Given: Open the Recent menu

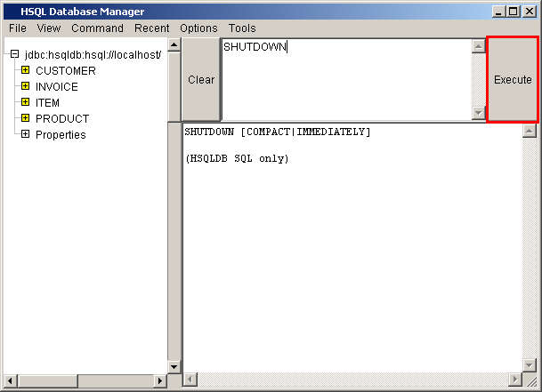Looking at the screenshot, I should [x=151, y=28].
